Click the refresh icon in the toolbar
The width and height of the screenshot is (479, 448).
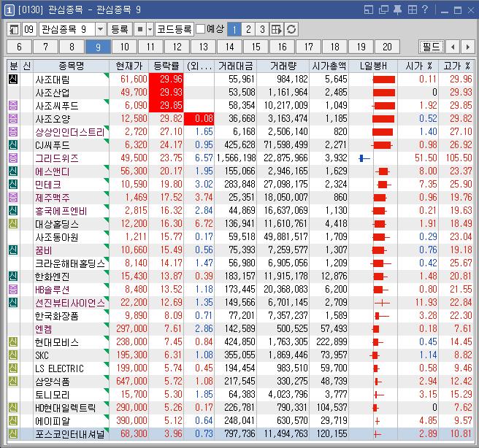(291, 29)
